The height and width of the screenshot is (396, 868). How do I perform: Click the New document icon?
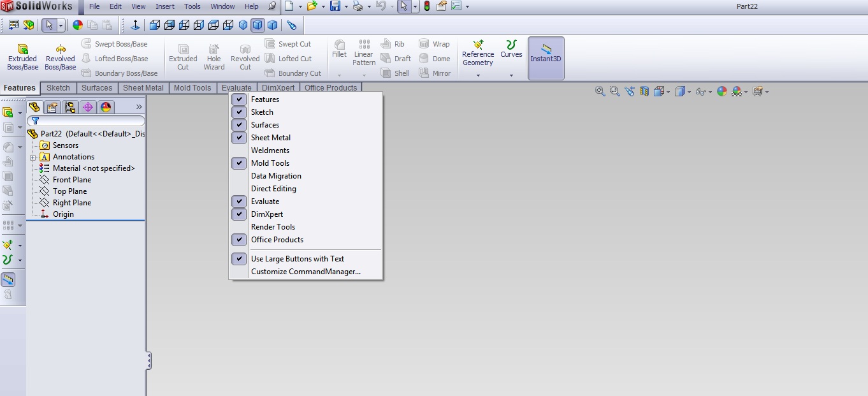pyautogui.click(x=289, y=6)
